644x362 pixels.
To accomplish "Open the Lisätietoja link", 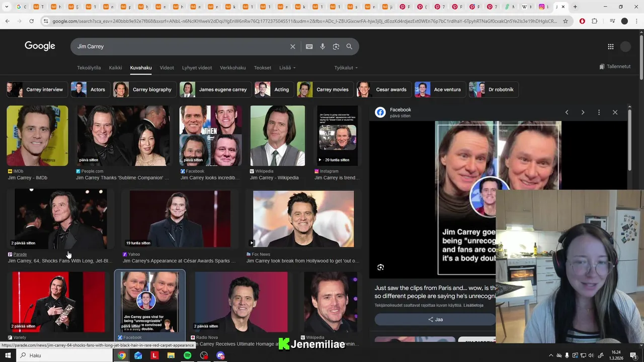I will [473, 305].
